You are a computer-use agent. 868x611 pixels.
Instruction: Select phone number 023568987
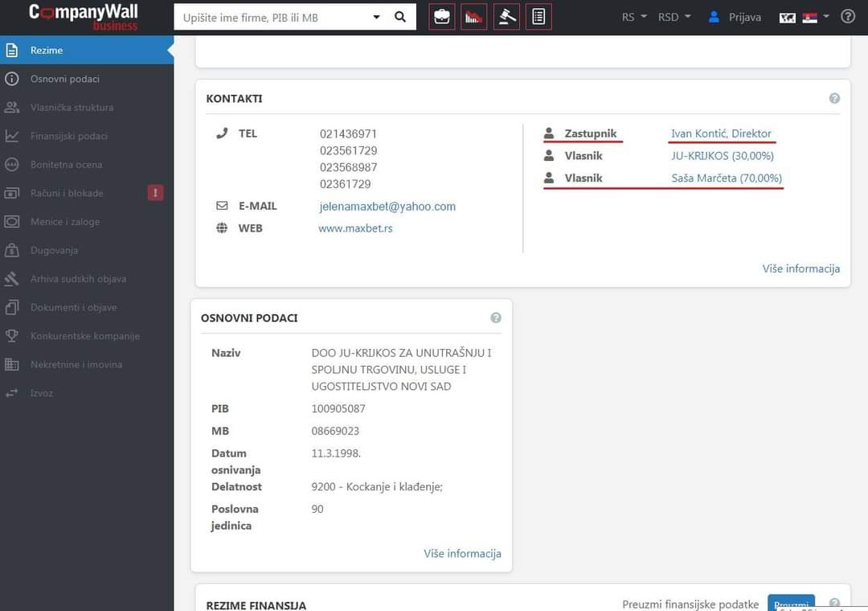[x=348, y=167]
